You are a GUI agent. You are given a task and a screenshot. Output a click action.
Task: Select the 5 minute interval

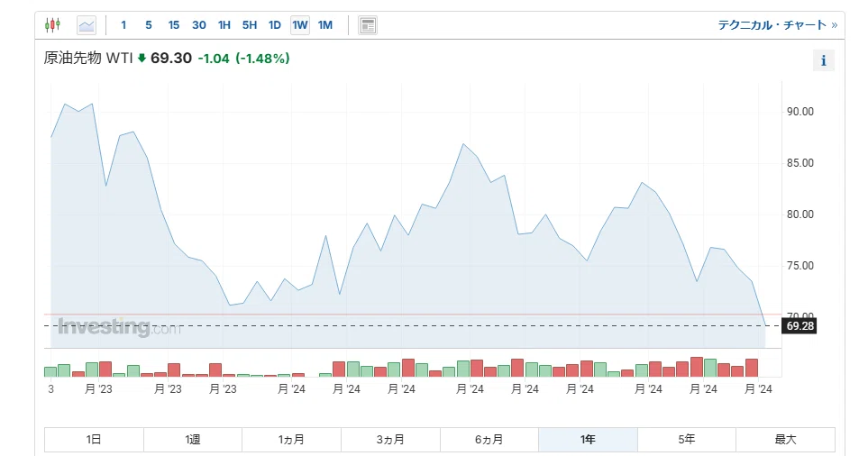coord(149,25)
